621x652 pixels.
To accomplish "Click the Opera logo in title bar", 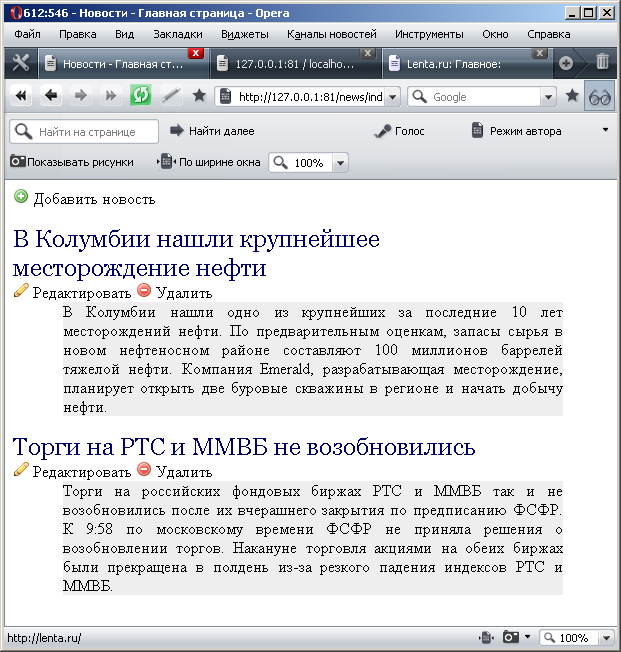I will 16,13.
